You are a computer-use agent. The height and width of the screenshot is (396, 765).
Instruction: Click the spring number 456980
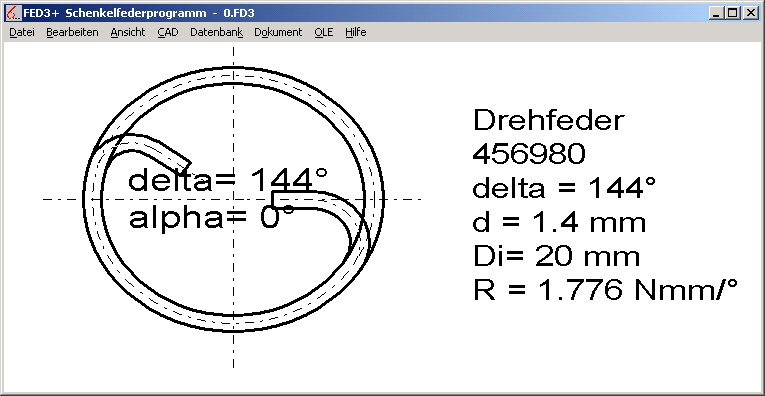pyautogui.click(x=529, y=154)
